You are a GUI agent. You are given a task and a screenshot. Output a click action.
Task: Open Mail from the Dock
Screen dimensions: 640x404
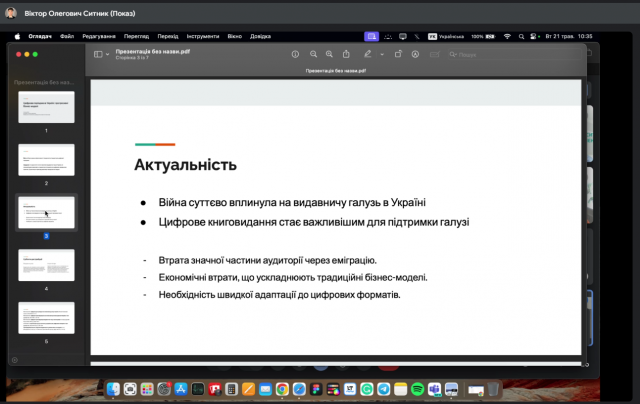265,389
